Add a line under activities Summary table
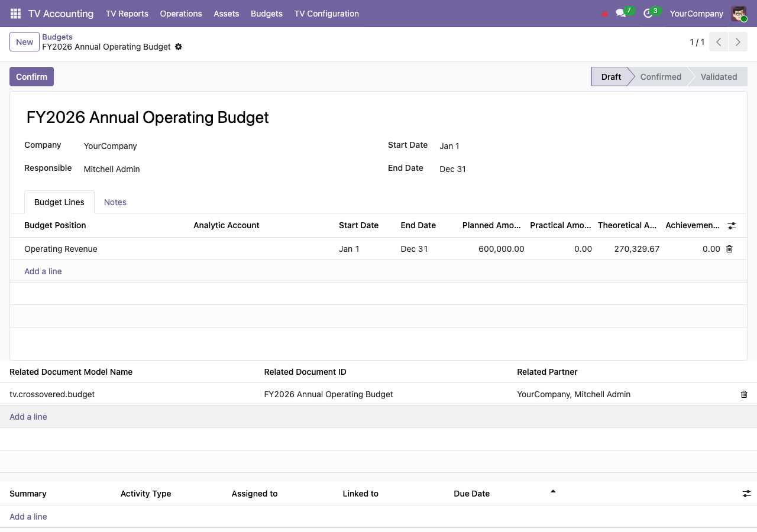Viewport: 757px width, 532px height. (28, 517)
